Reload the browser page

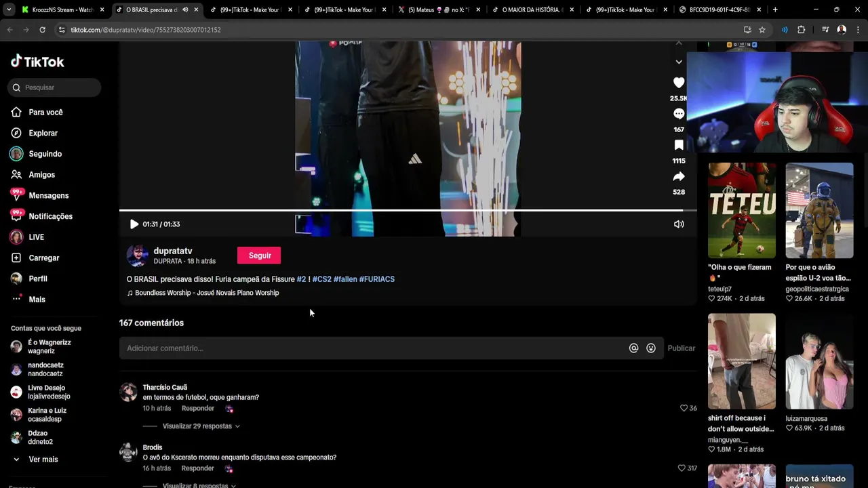[x=42, y=30]
